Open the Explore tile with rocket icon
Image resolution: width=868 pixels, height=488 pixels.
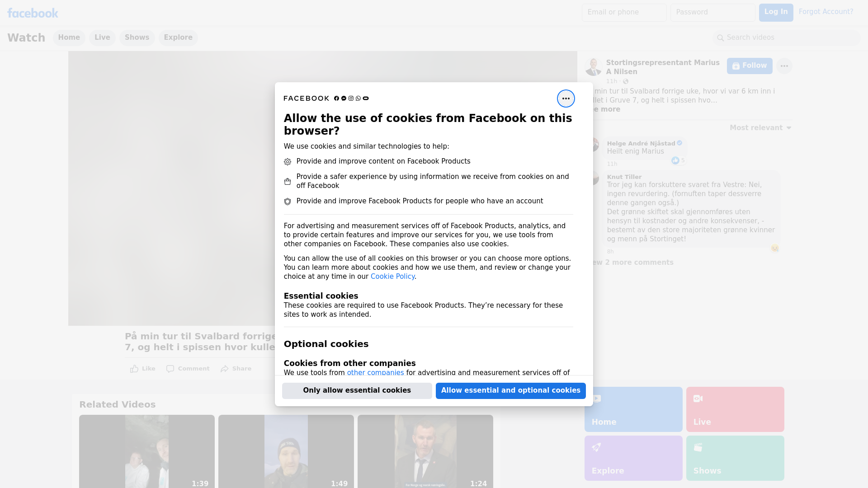633,458
